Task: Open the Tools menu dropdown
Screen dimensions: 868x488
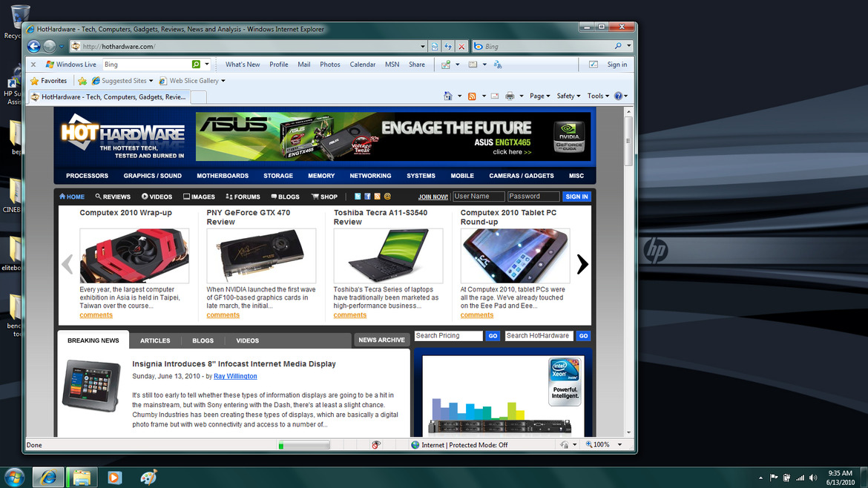Action: (598, 96)
